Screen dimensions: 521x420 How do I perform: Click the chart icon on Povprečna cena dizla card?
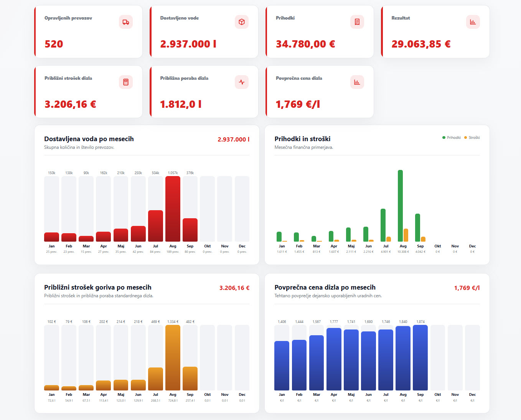[357, 82]
